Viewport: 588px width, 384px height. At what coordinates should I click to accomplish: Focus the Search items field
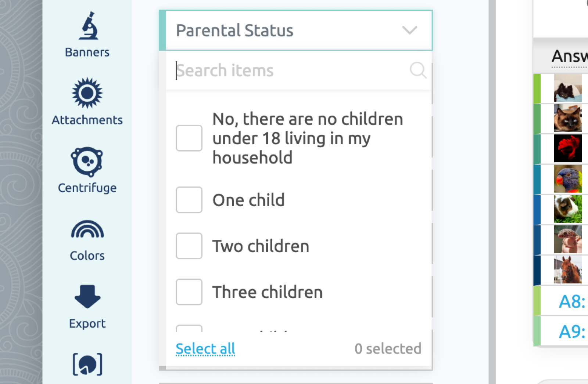tap(292, 70)
